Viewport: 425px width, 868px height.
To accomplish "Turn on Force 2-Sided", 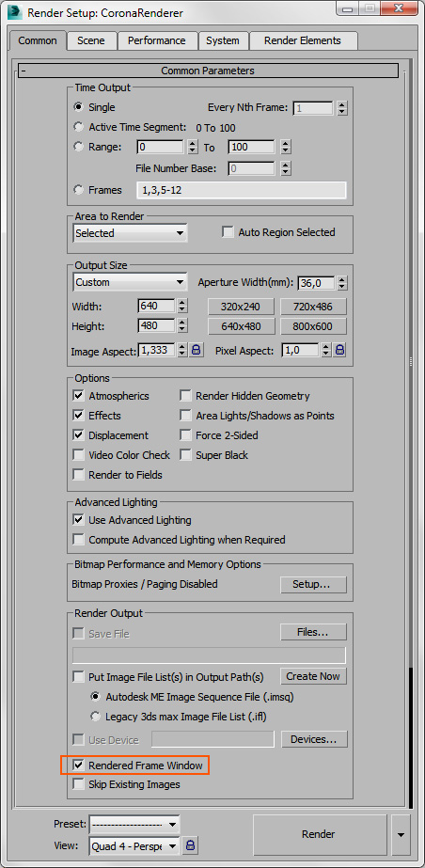I will (186, 435).
